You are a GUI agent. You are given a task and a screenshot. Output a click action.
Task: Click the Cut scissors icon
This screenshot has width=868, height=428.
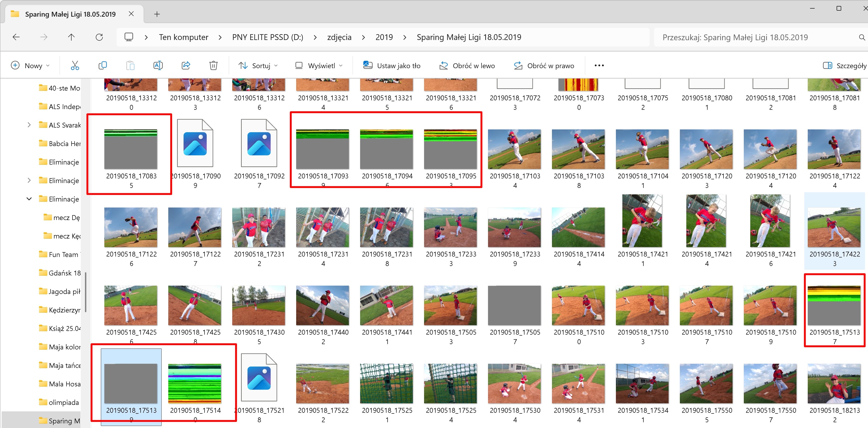(75, 65)
